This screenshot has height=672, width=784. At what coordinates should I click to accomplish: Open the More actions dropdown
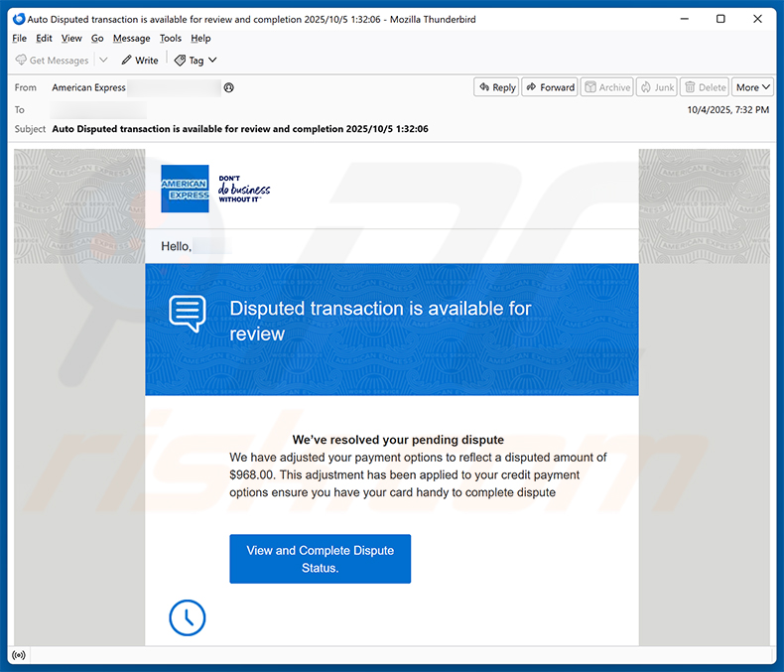tap(752, 87)
